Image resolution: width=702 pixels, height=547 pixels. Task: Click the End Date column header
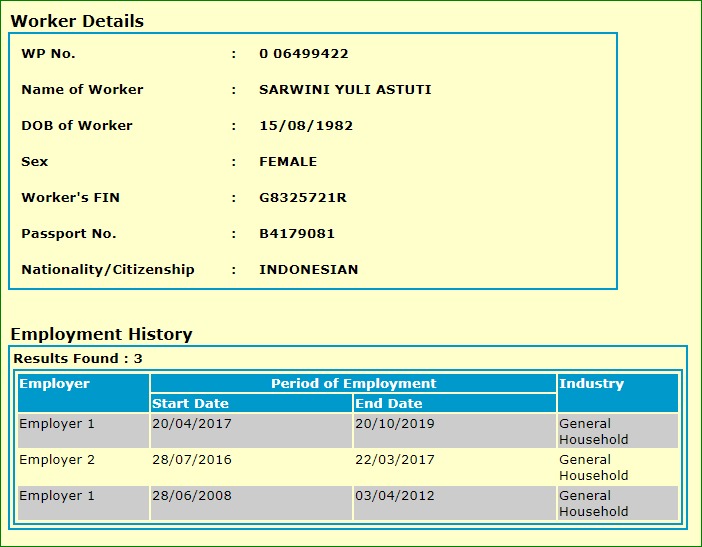(x=389, y=404)
